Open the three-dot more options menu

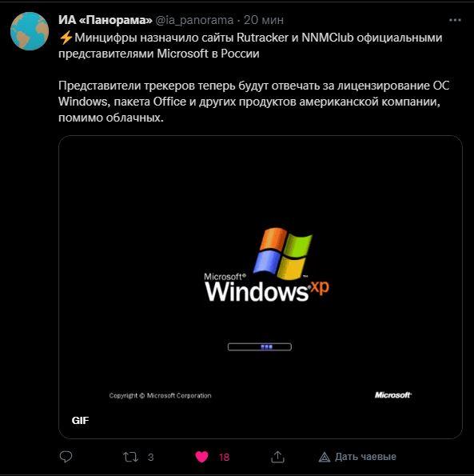point(455,20)
